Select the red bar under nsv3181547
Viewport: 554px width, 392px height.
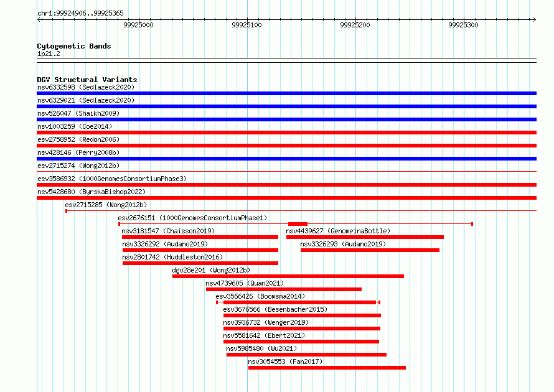(x=200, y=237)
